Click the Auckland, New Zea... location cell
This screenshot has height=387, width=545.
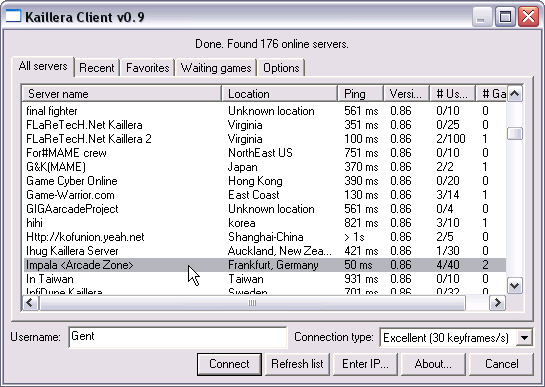point(280,251)
